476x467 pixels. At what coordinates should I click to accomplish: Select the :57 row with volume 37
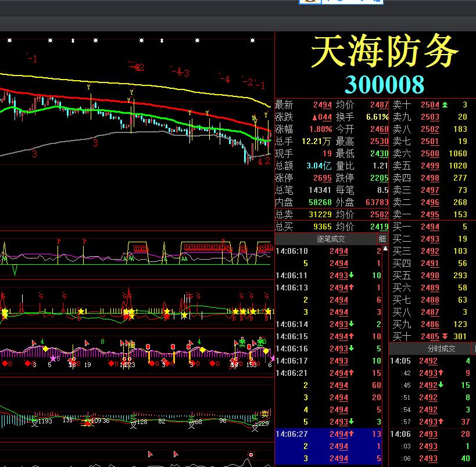(430, 422)
